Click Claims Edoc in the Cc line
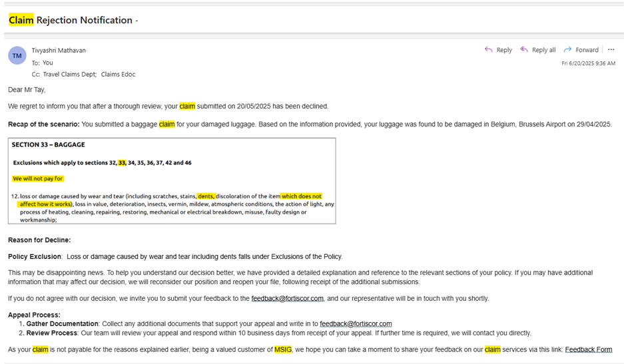This screenshot has height=364, width=624. click(119, 75)
